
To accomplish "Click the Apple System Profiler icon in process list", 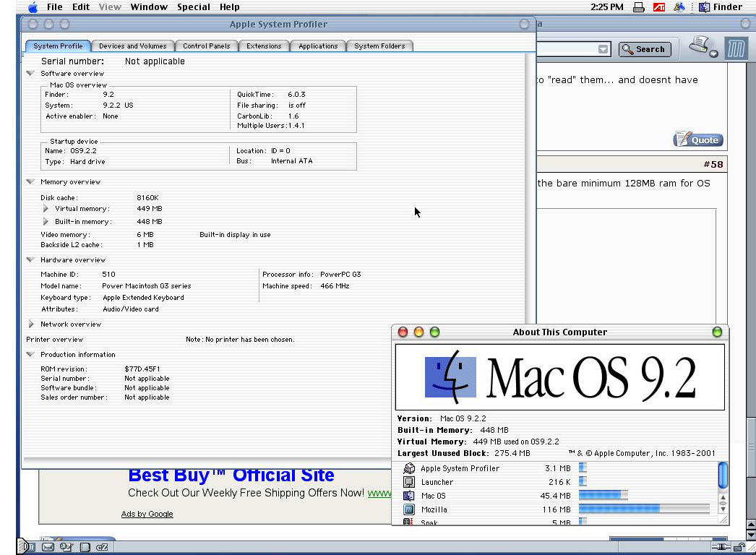I will tap(409, 468).
